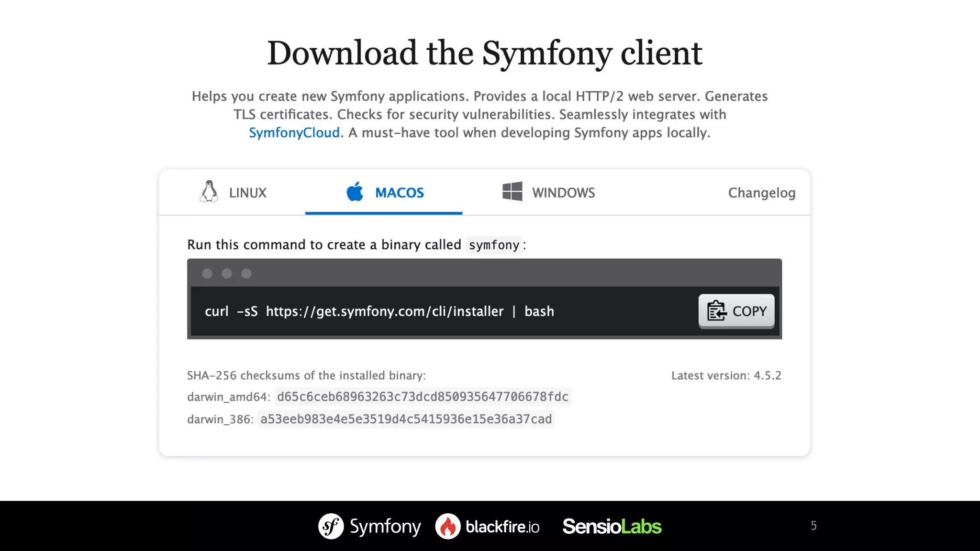Click first gray terminal window dot
980x551 pixels.
pos(207,274)
